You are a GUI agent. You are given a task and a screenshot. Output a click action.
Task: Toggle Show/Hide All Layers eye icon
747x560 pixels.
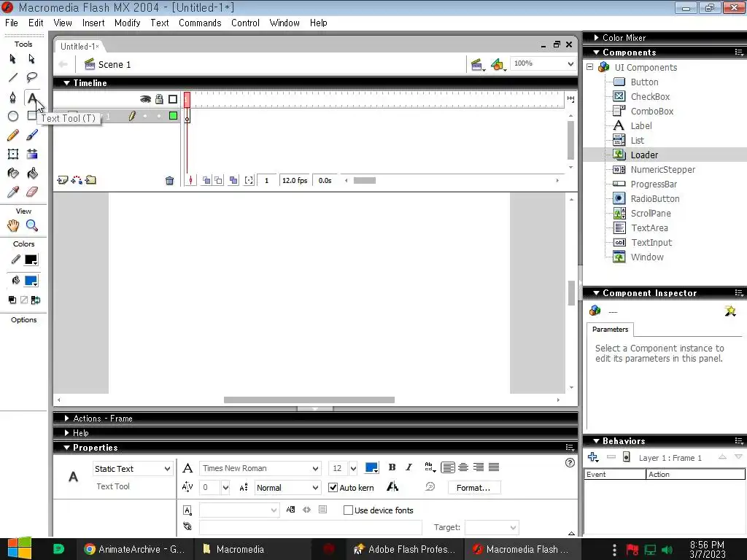pos(145,99)
